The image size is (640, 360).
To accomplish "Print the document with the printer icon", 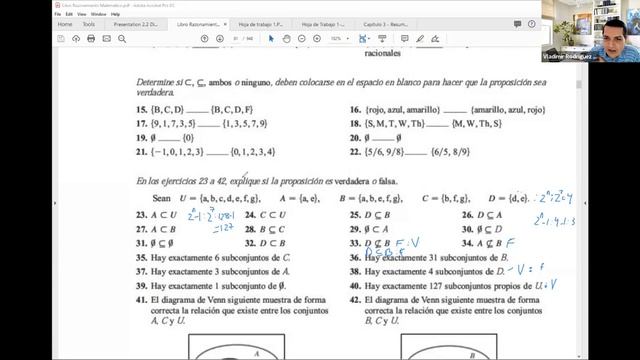I will pyautogui.click(x=91, y=39).
